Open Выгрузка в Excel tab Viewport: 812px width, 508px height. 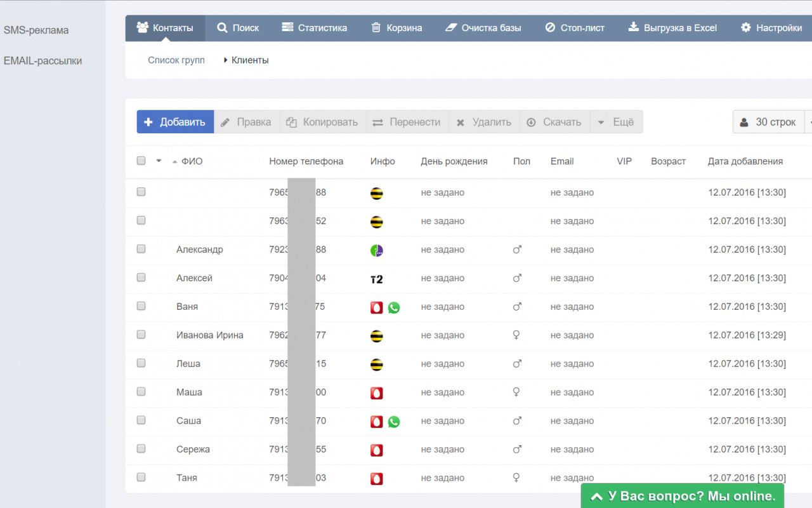click(672, 28)
